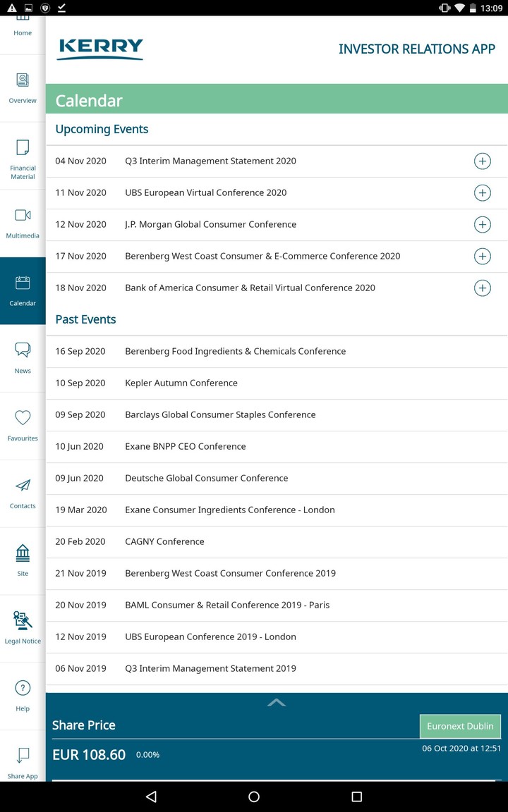Click the Kerry logo
Image resolution: width=508 pixels, height=812 pixels.
point(99,49)
